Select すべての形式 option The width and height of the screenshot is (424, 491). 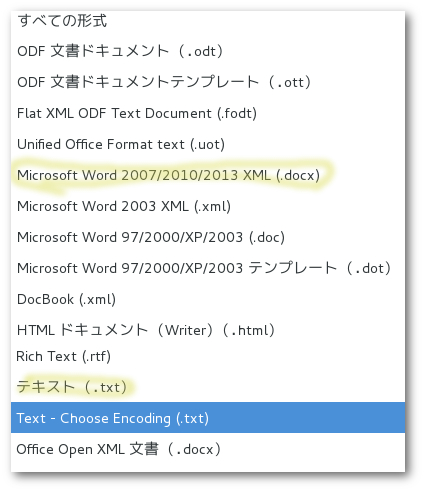(x=208, y=21)
